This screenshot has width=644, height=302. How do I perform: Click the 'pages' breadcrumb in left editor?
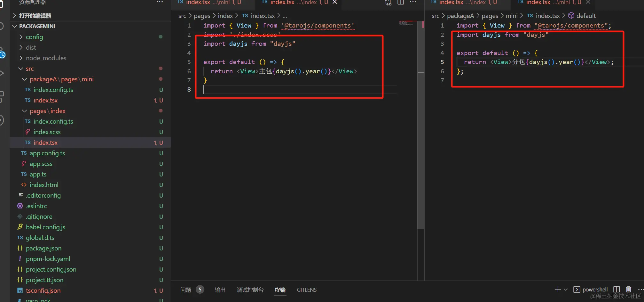tap(202, 16)
